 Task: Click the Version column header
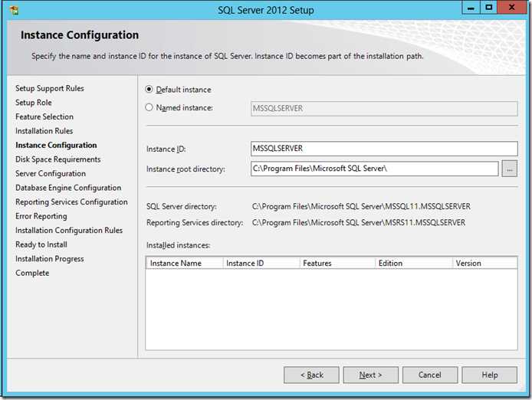point(484,264)
